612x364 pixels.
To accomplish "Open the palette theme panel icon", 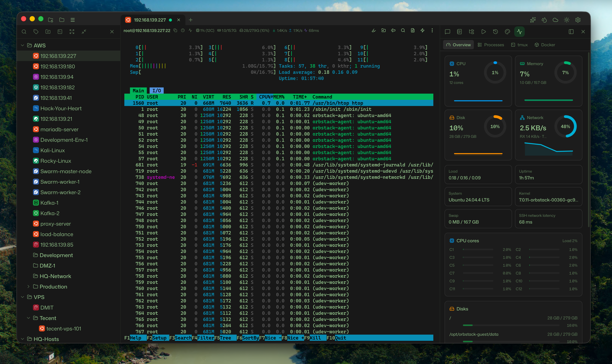I will [x=508, y=32].
